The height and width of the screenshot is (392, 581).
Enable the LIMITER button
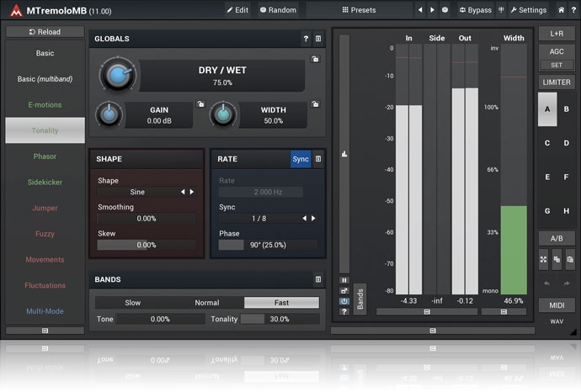coord(557,82)
